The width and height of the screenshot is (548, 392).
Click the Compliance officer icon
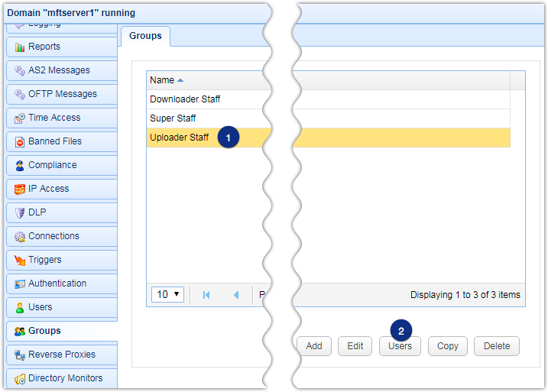click(20, 165)
